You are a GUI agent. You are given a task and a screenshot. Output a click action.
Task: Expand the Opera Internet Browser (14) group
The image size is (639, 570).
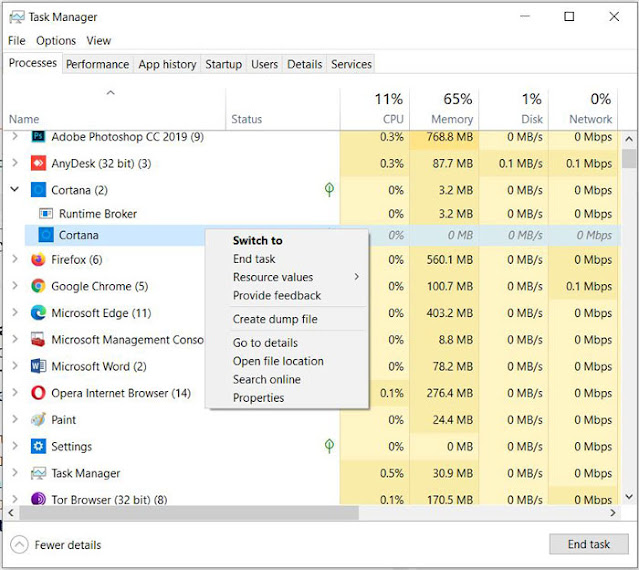(15, 392)
